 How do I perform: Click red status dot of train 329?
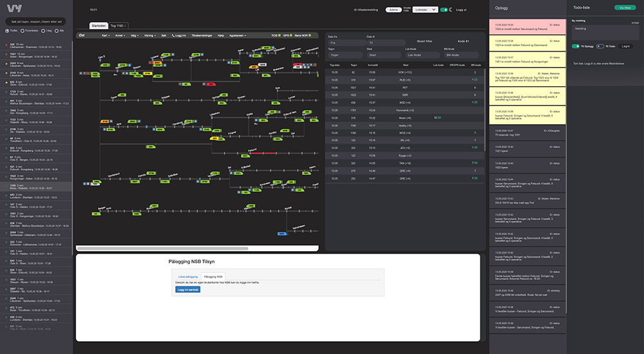point(6,45)
